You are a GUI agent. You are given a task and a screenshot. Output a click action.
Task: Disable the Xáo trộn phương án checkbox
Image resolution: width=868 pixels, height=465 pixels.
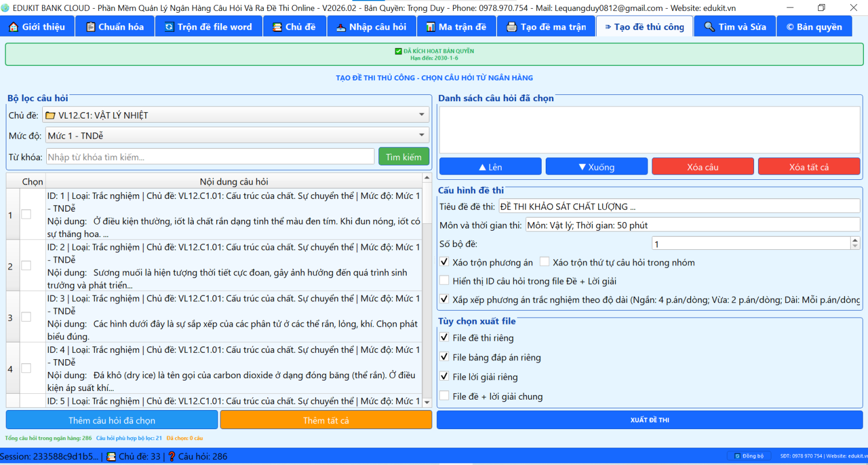pyautogui.click(x=444, y=262)
